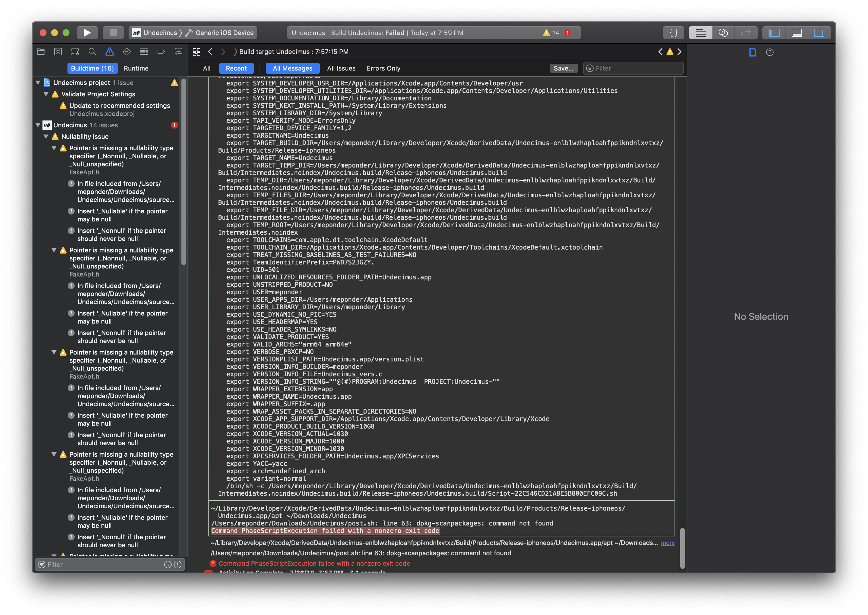Collapse the Validate Project Settings group
The image size is (868, 615).
click(x=46, y=94)
